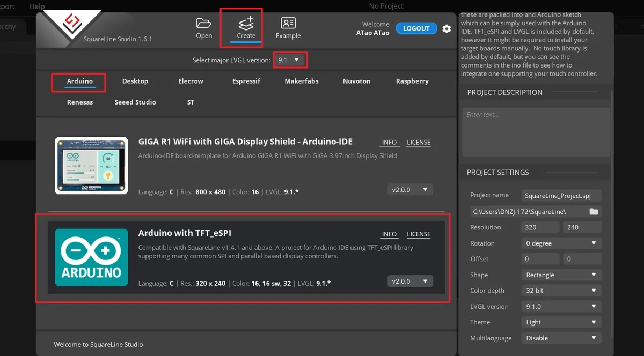Select the Arduino with TFT_eSPI thumbnail
The width and height of the screenshot is (644, 356).
[x=91, y=257]
